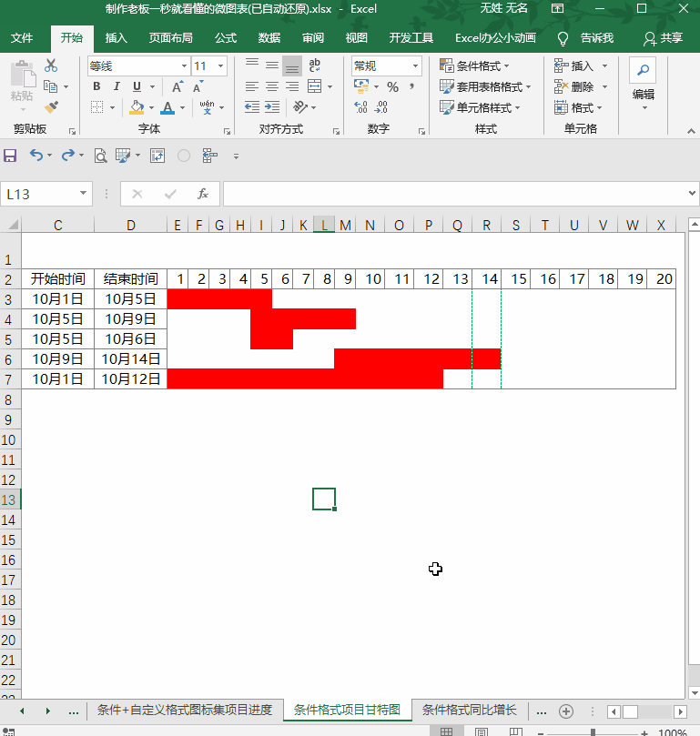Open sheet 条件+自定义格式图标集项目进度
This screenshot has width=700, height=736.
coord(185,710)
